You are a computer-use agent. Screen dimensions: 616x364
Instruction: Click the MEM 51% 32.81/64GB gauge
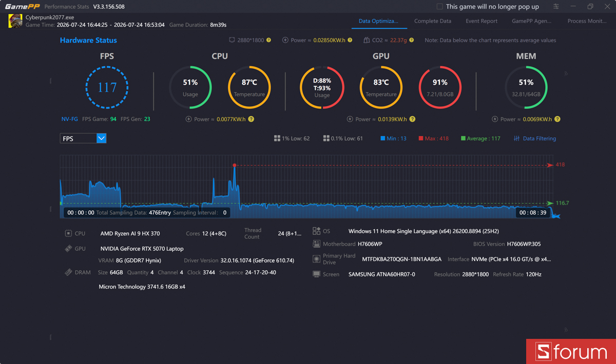coord(526,87)
